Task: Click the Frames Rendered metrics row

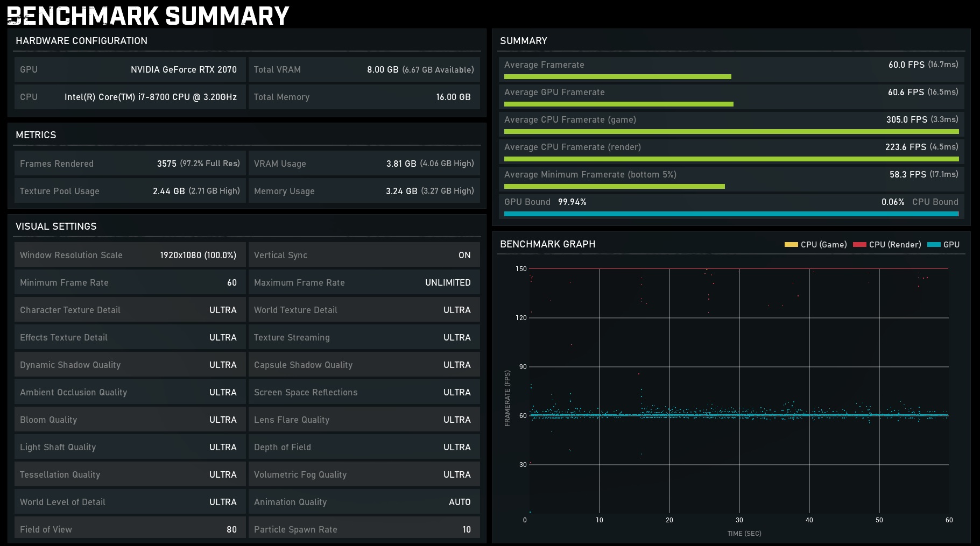Action: point(130,164)
